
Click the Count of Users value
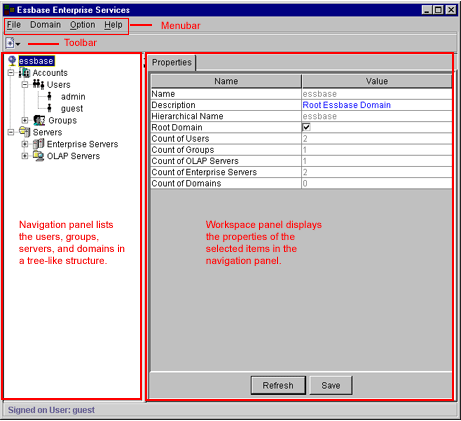(377, 139)
